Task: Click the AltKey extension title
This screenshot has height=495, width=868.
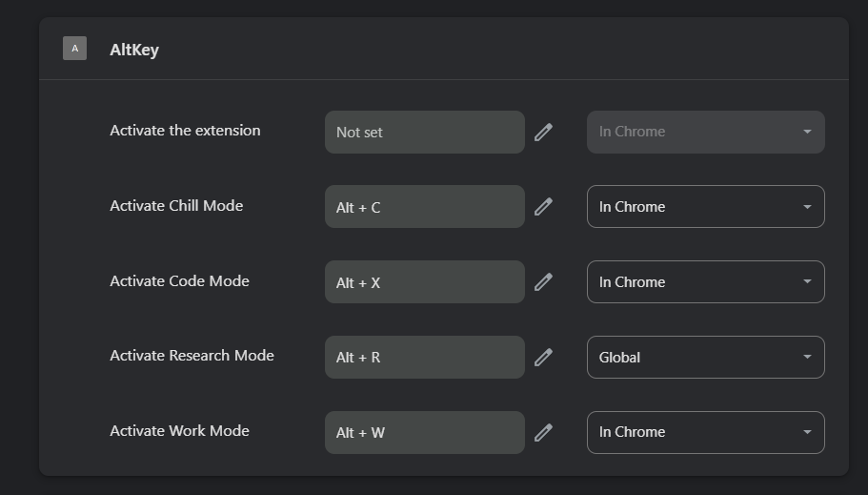Action: pyautogui.click(x=134, y=50)
